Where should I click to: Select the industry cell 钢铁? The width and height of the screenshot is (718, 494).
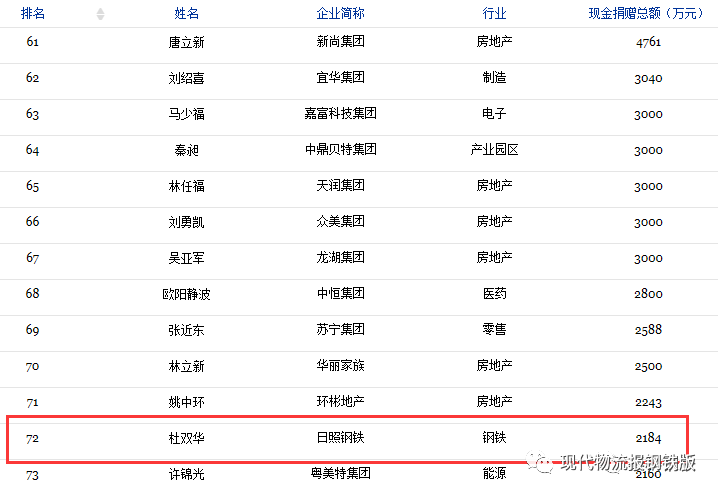(494, 438)
